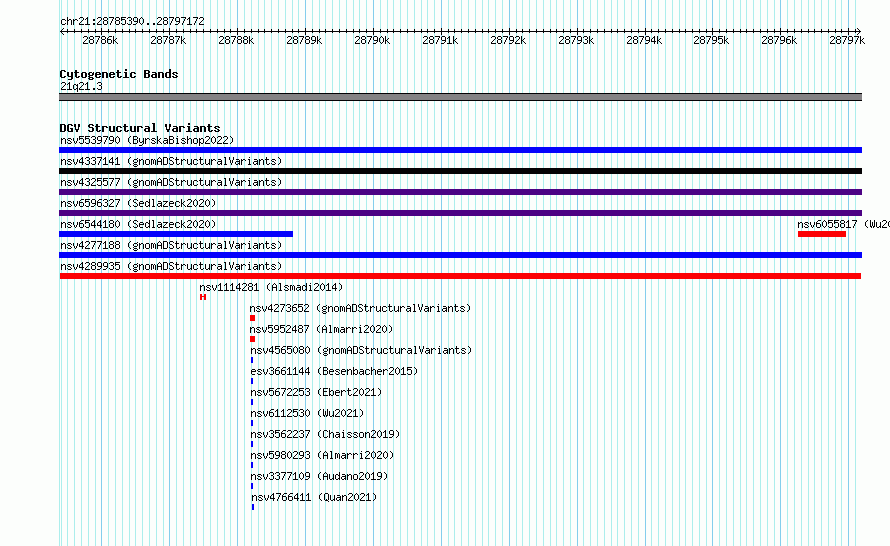Select red square glyph under nsv4273652
Image resolution: width=890 pixels, height=546 pixels.
point(253,318)
